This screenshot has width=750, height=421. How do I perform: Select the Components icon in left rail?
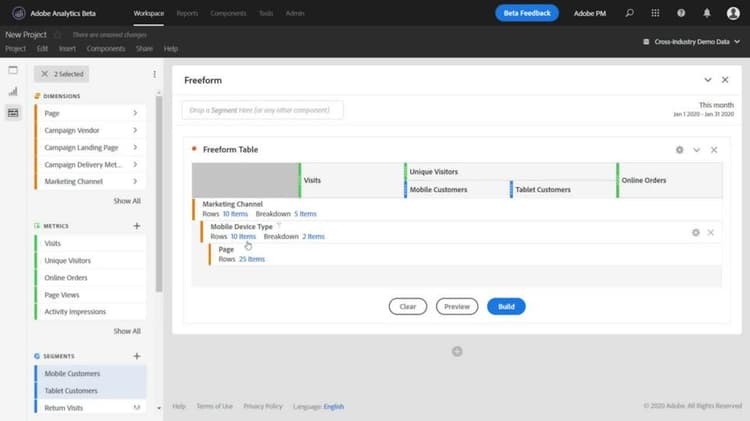pos(13,113)
